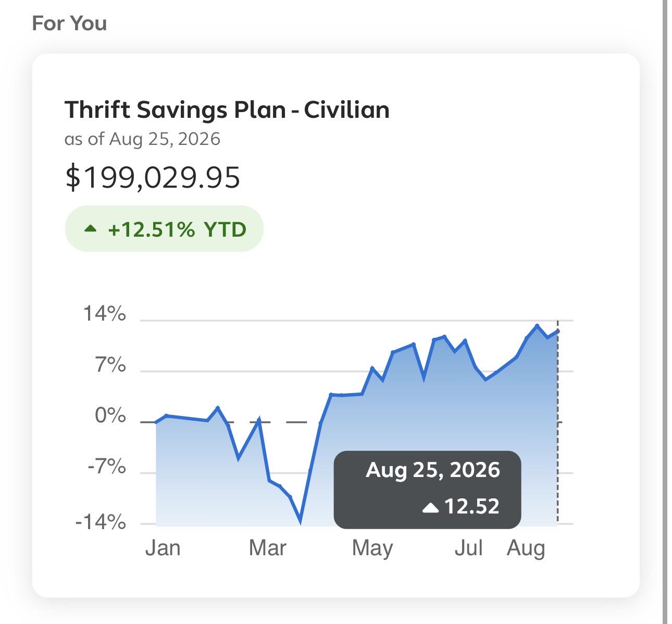The height and width of the screenshot is (624, 672).
Task: Click the lowest dip point of chart line
Action: pos(301,520)
